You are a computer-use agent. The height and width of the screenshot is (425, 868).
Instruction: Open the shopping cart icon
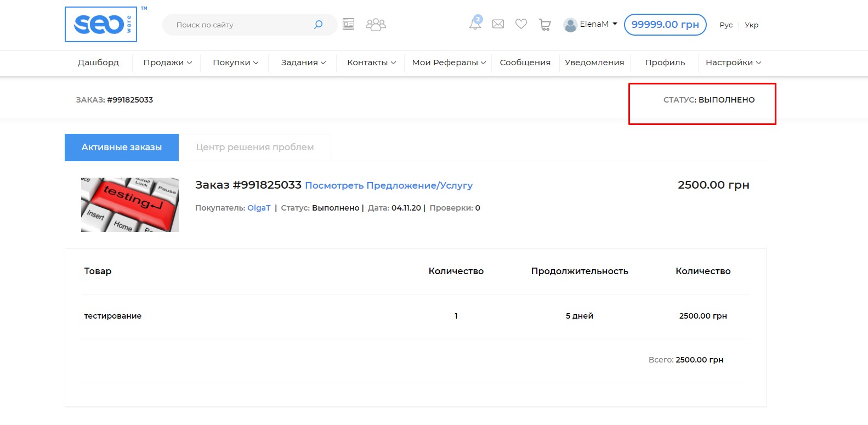(544, 25)
